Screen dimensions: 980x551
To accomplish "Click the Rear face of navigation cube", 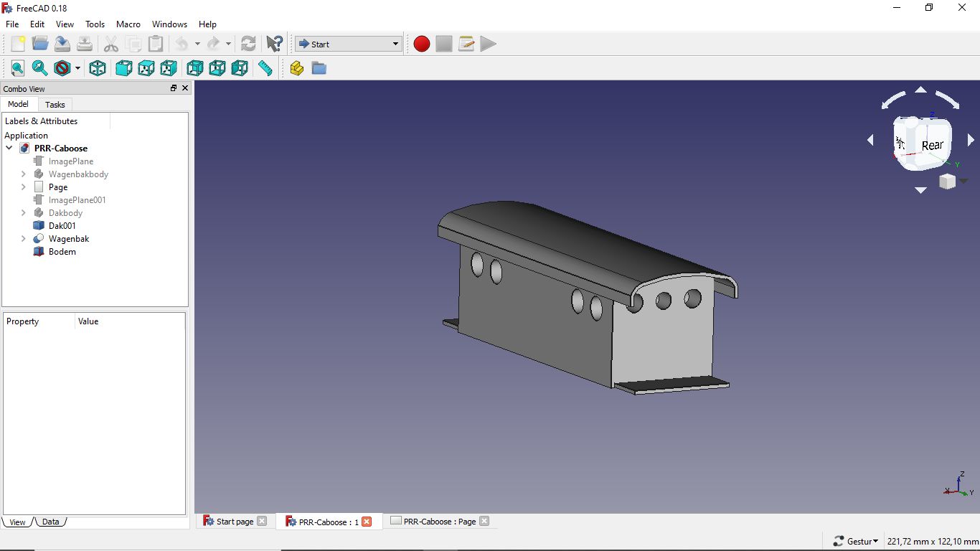I will tap(931, 146).
